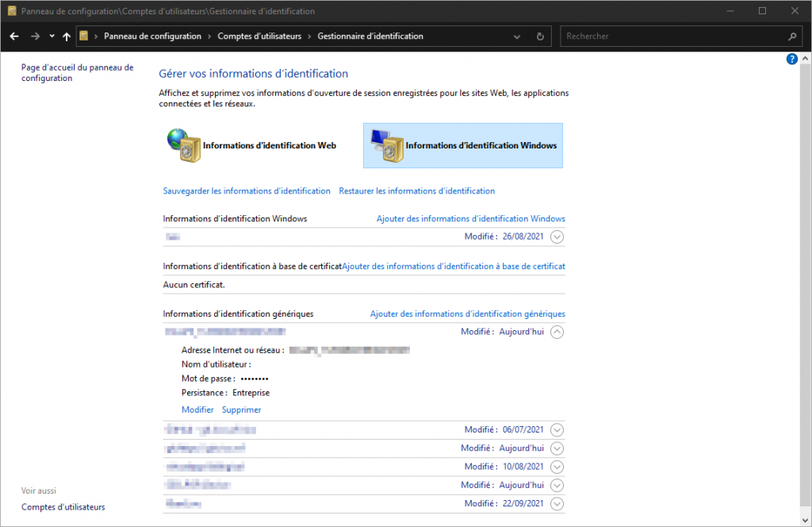Select Panneau de configuration in breadcrumb
This screenshot has width=812, height=527.
pos(152,37)
